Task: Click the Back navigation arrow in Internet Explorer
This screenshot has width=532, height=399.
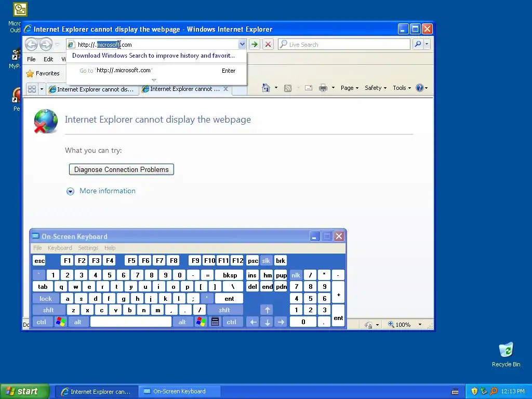Action: tap(32, 44)
